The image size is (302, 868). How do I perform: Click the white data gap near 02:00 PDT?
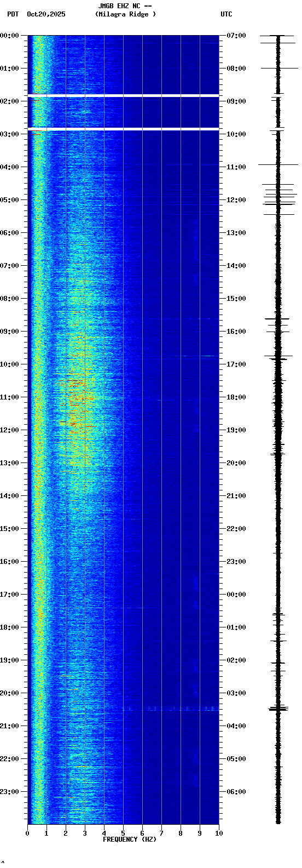[123, 96]
